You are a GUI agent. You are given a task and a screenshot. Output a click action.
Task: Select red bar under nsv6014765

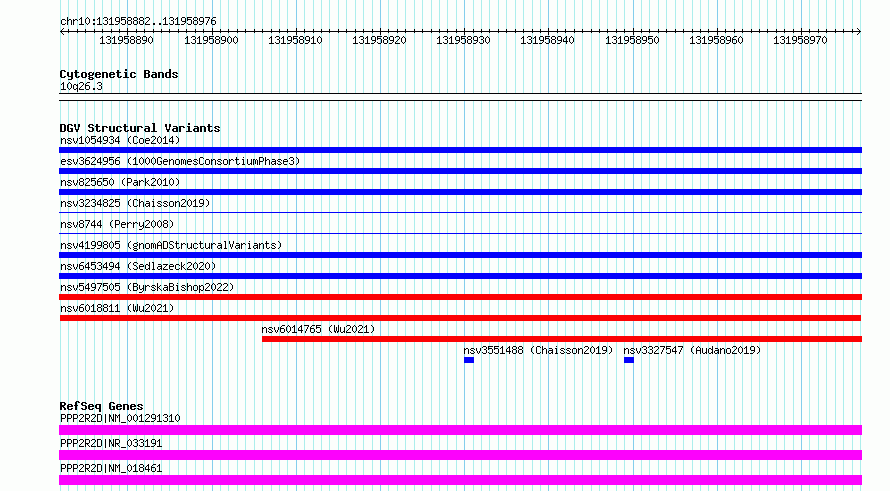coord(562,339)
